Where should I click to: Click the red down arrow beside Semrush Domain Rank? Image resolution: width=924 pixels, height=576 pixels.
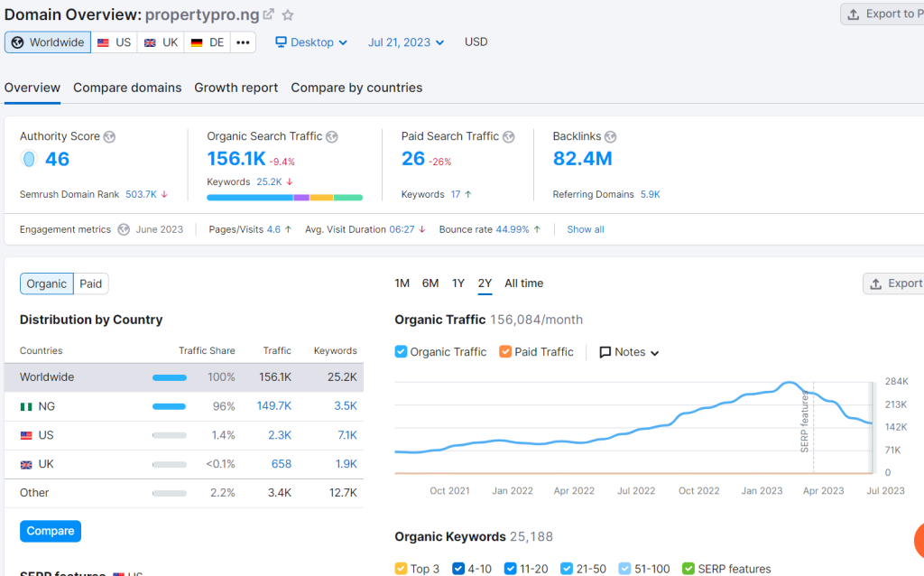tap(164, 194)
